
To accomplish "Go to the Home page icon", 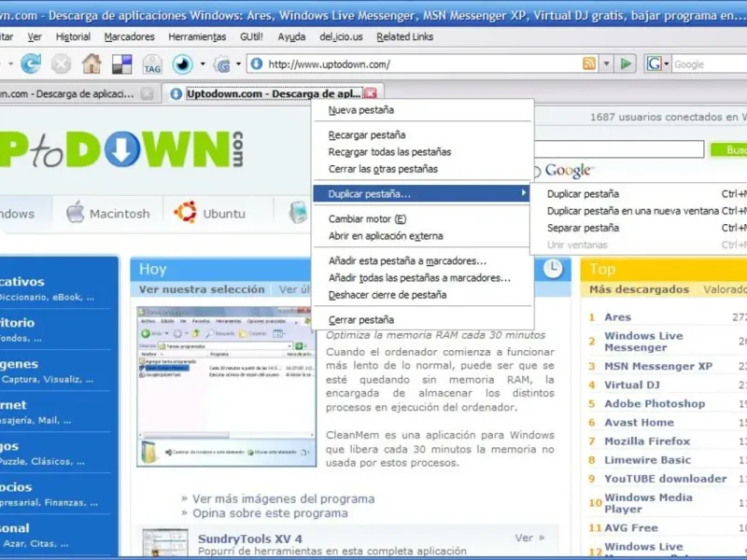I will click(92, 63).
